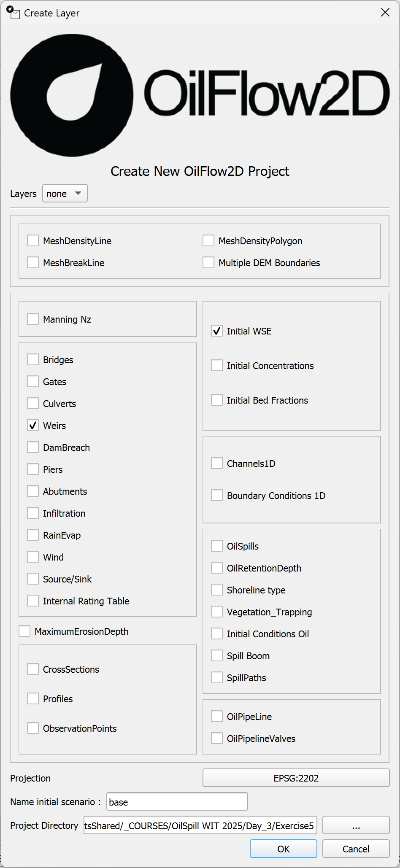Click the Project Directory path field
Viewport: 400px width, 868px height.
(200, 825)
